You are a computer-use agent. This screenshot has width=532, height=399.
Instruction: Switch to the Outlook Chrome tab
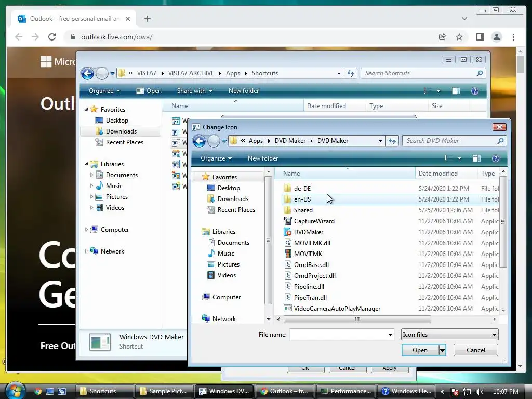coord(74,19)
